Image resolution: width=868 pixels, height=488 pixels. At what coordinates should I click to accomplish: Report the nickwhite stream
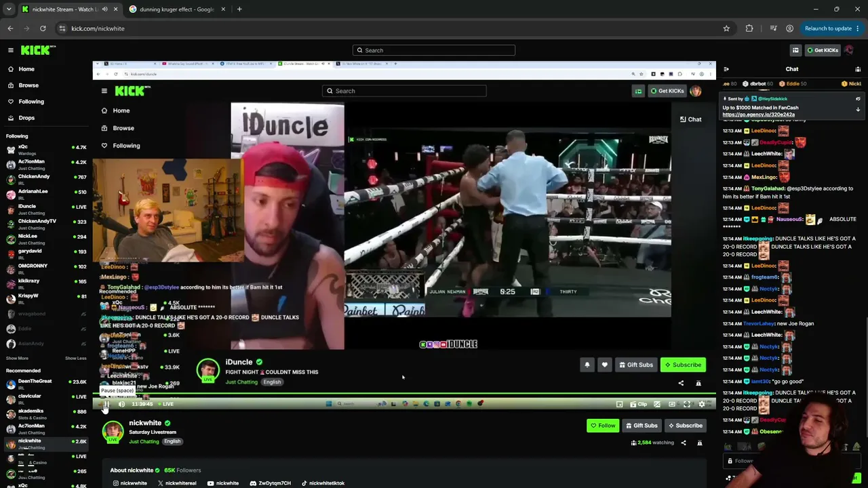pyautogui.click(x=700, y=443)
